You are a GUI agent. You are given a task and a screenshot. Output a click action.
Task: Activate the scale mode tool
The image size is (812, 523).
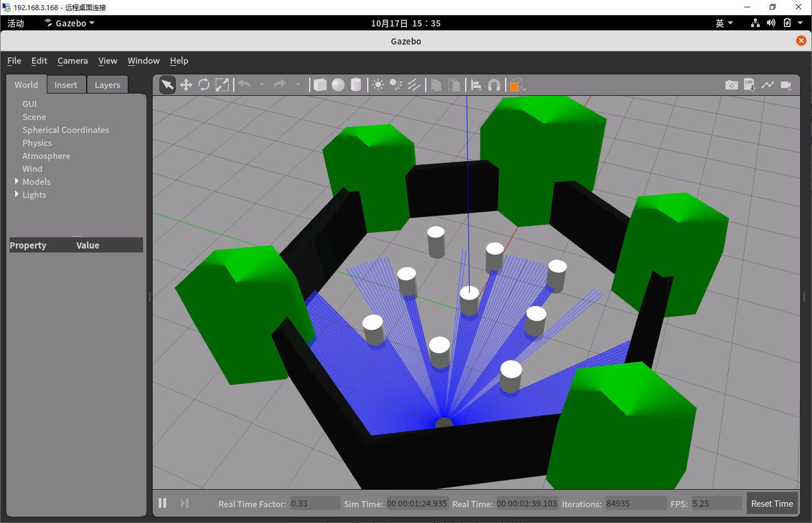click(222, 85)
